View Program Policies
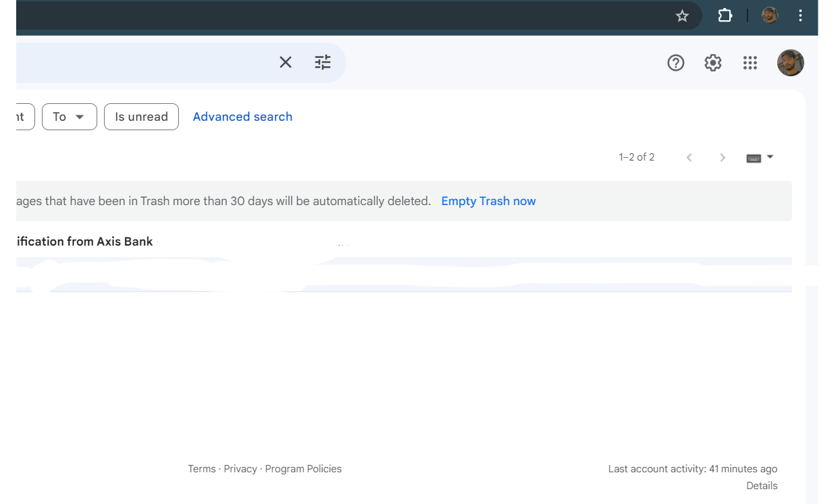 point(303,468)
